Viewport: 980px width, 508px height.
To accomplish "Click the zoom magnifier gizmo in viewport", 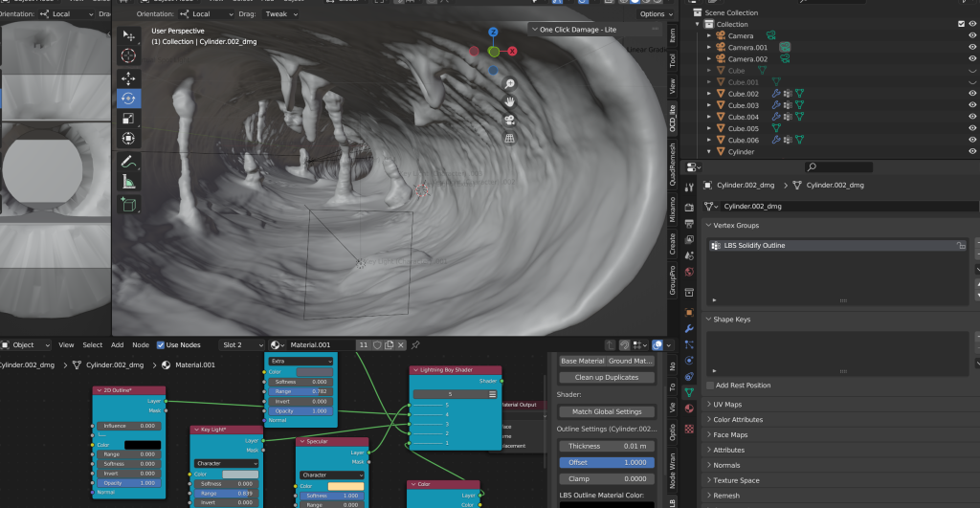I will coord(511,84).
